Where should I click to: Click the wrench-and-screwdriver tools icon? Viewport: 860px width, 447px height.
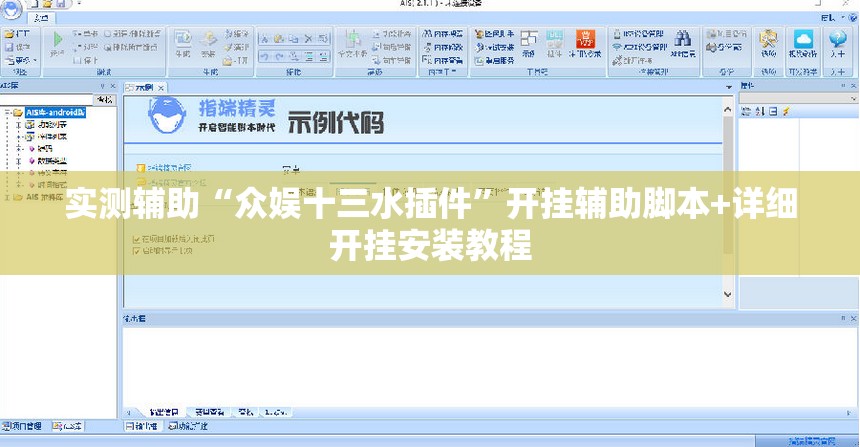tap(768, 39)
